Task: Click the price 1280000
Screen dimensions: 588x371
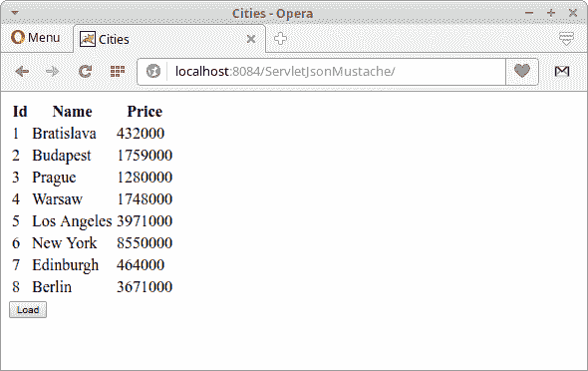Action: pyautogui.click(x=145, y=178)
